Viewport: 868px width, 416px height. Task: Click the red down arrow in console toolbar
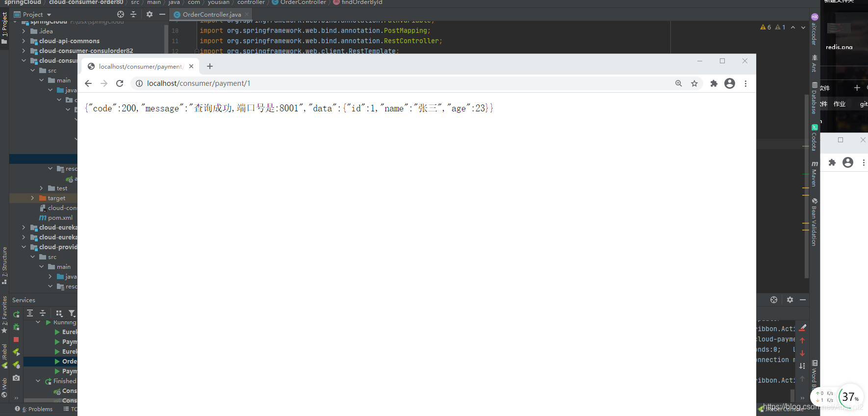point(802,353)
